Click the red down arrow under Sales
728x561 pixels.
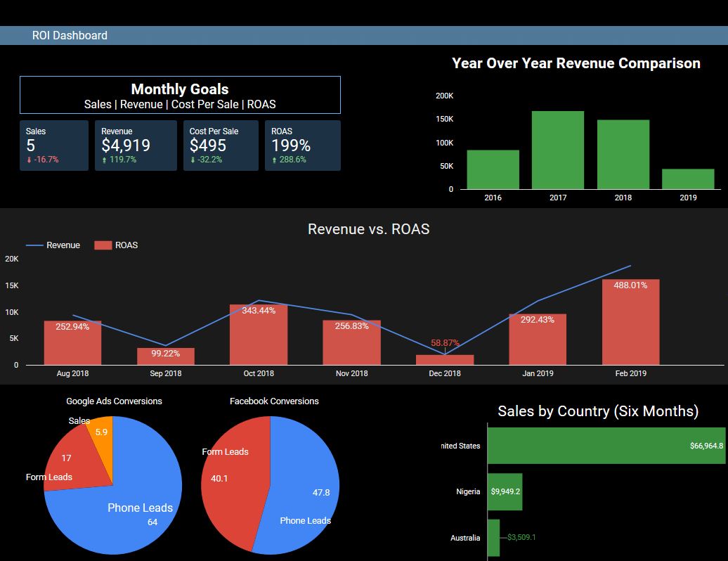tap(29, 160)
